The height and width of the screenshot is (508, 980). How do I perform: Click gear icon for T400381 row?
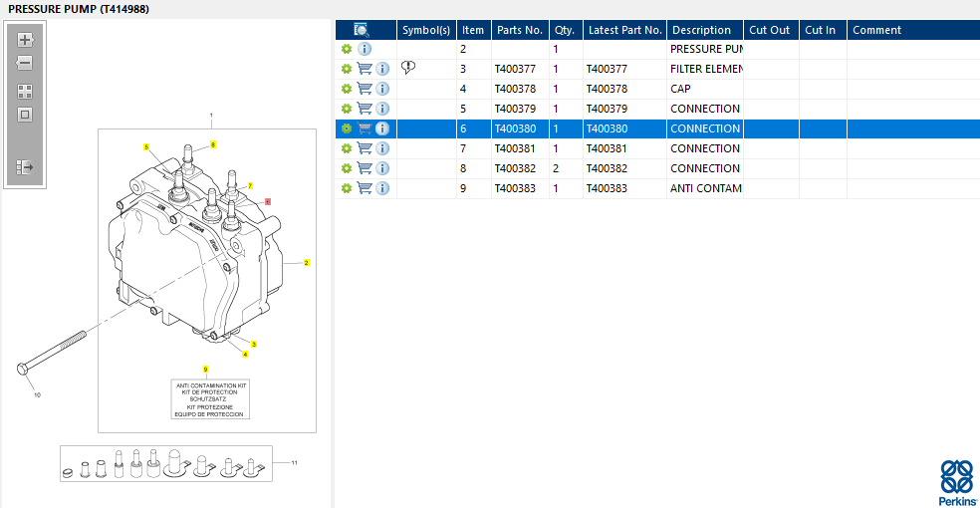coord(347,148)
